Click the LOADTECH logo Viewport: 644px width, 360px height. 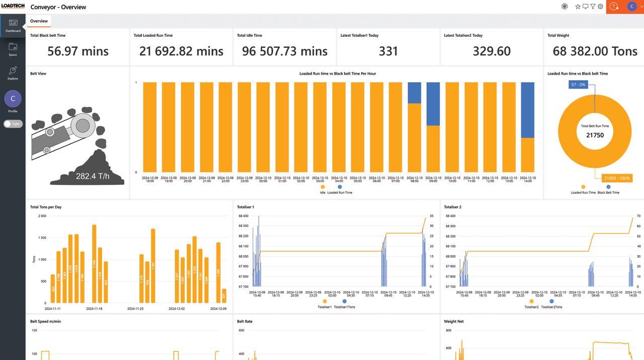[x=12, y=7]
